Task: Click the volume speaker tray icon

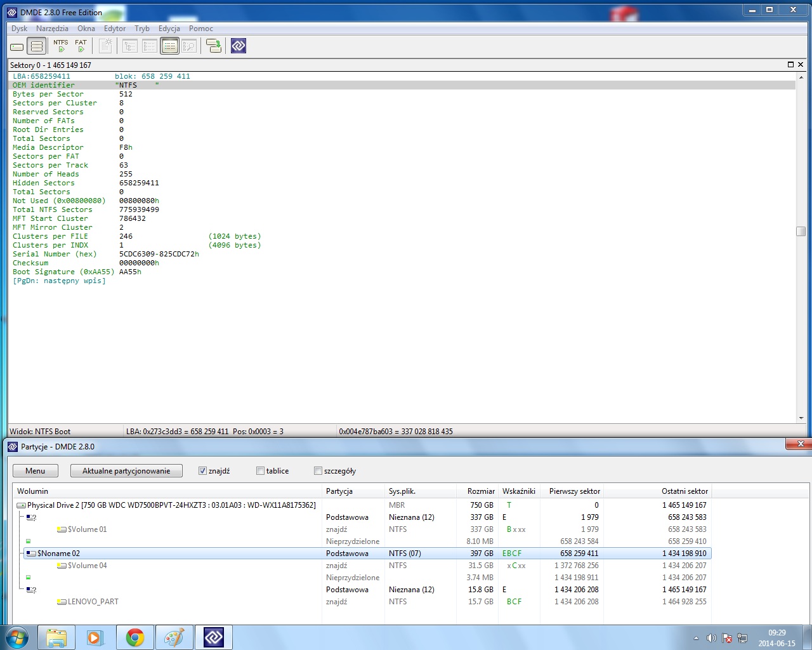Action: (712, 638)
